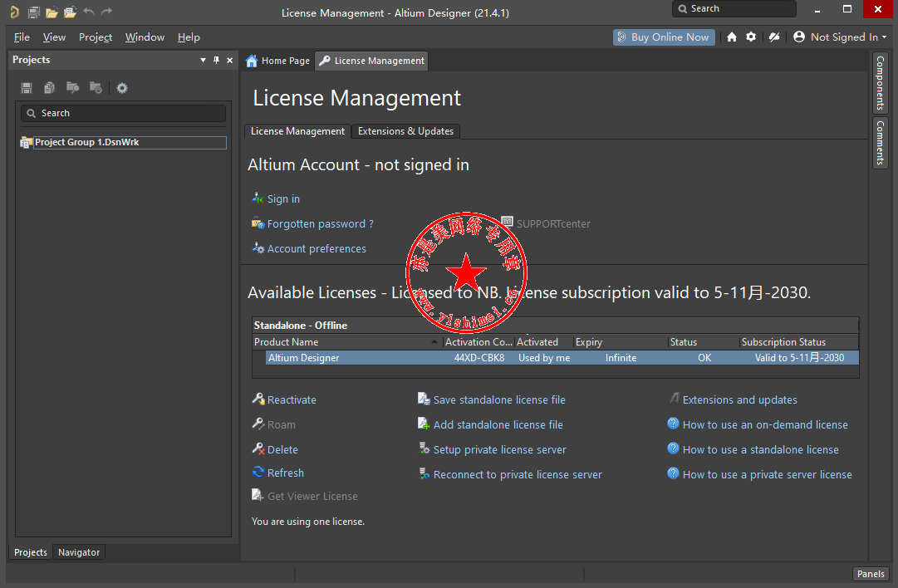Select Project Group 1.DsnWrk in tree
This screenshot has width=898, height=588.
pos(130,142)
